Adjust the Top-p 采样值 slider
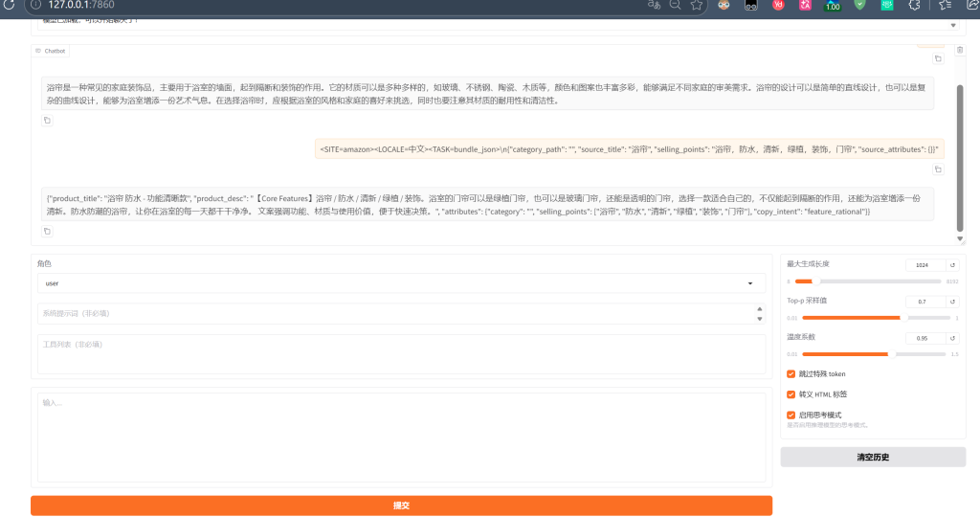Screen dimensions: 980x517 pos(876,318)
